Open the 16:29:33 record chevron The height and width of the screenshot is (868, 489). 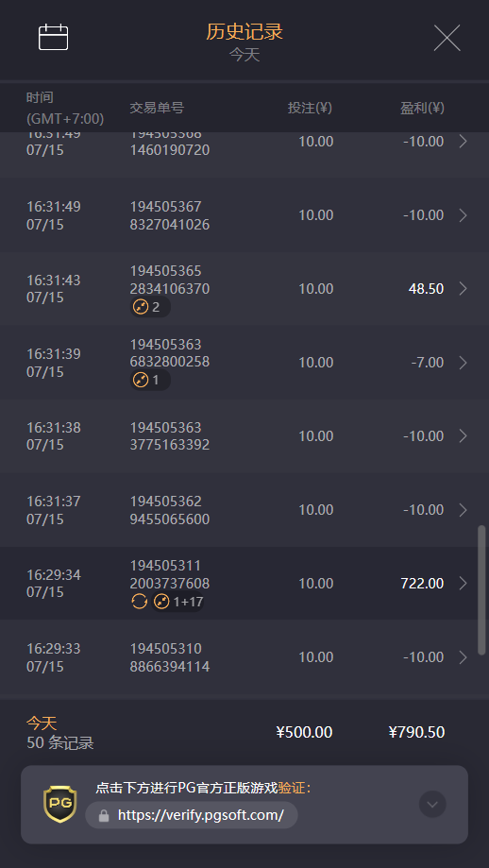463,657
